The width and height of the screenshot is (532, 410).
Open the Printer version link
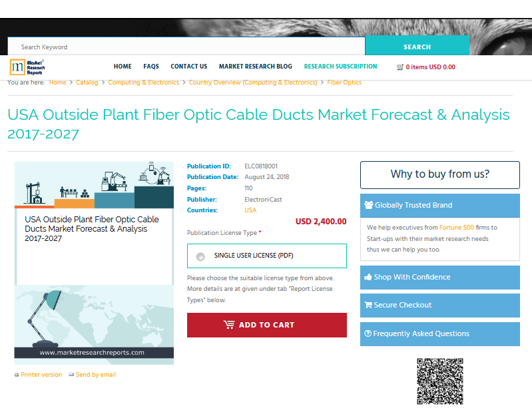click(41, 375)
